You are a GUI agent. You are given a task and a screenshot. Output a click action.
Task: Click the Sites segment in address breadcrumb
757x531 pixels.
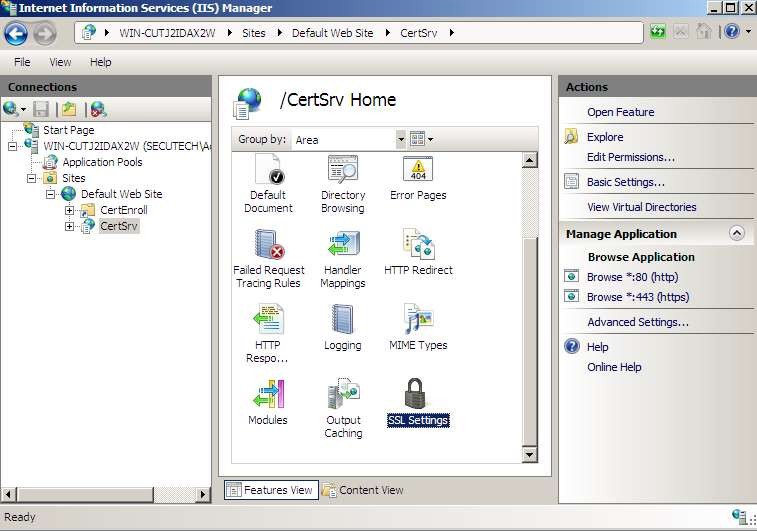[254, 33]
